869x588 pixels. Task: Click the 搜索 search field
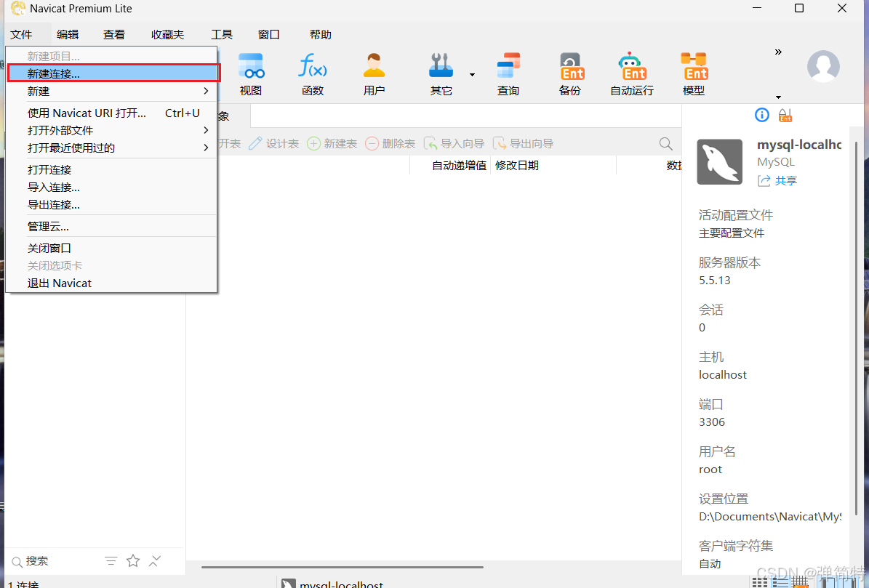55,561
